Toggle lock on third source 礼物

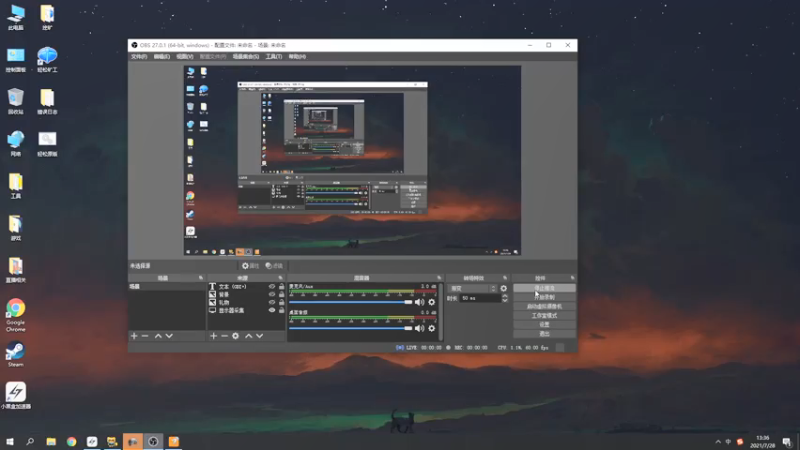tap(282, 302)
